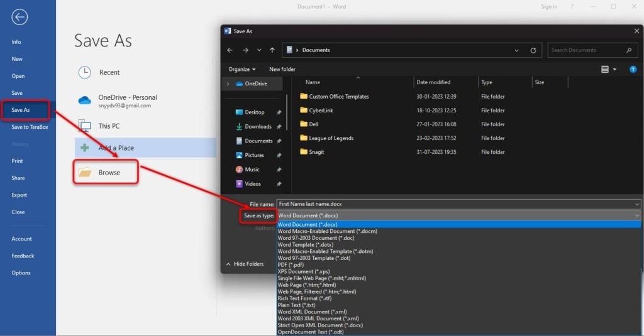Image resolution: width=644 pixels, height=336 pixels.
Task: Open Downloads quick access location
Action: click(254, 127)
